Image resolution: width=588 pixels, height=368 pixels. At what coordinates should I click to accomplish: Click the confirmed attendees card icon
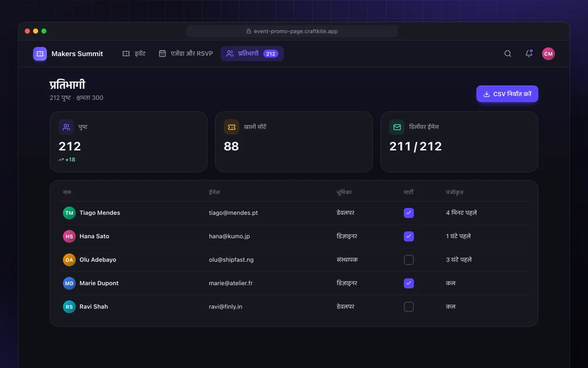pos(66,127)
